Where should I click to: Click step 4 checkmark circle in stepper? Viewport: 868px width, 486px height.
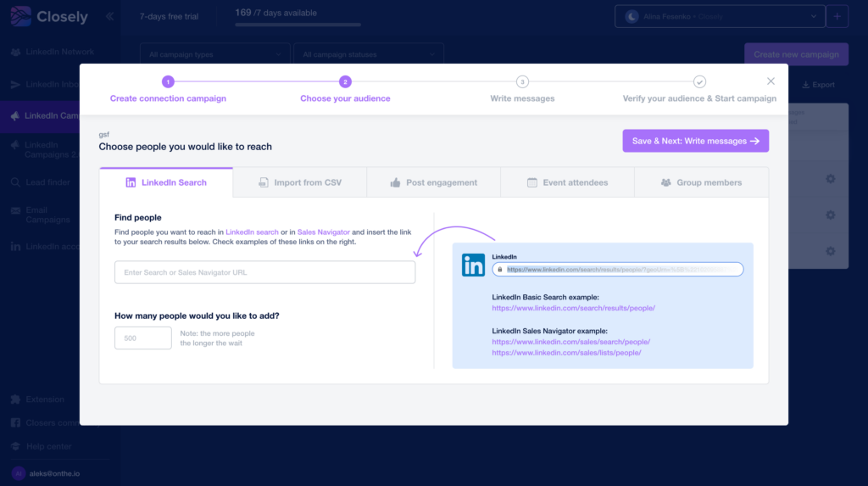[x=699, y=82]
